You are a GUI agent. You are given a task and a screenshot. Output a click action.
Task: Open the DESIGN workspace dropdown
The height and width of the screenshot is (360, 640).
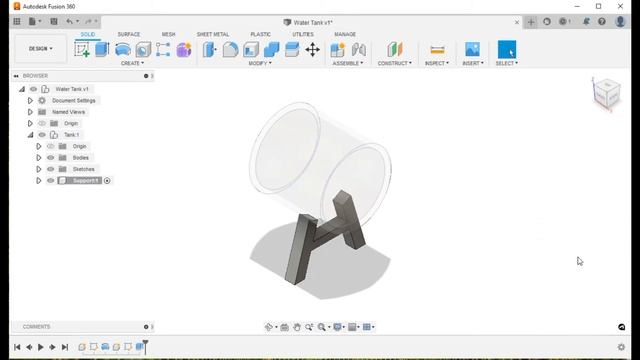click(x=40, y=49)
